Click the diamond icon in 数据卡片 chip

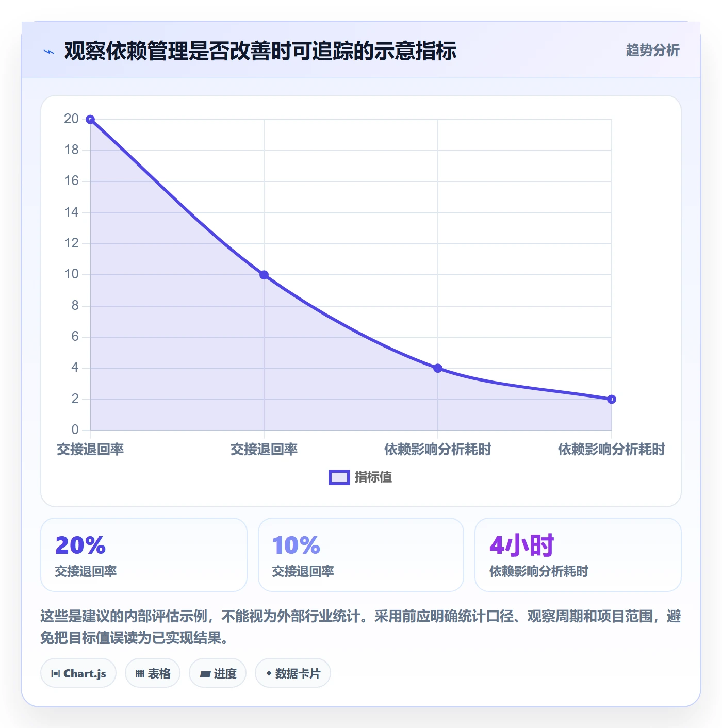point(269,673)
